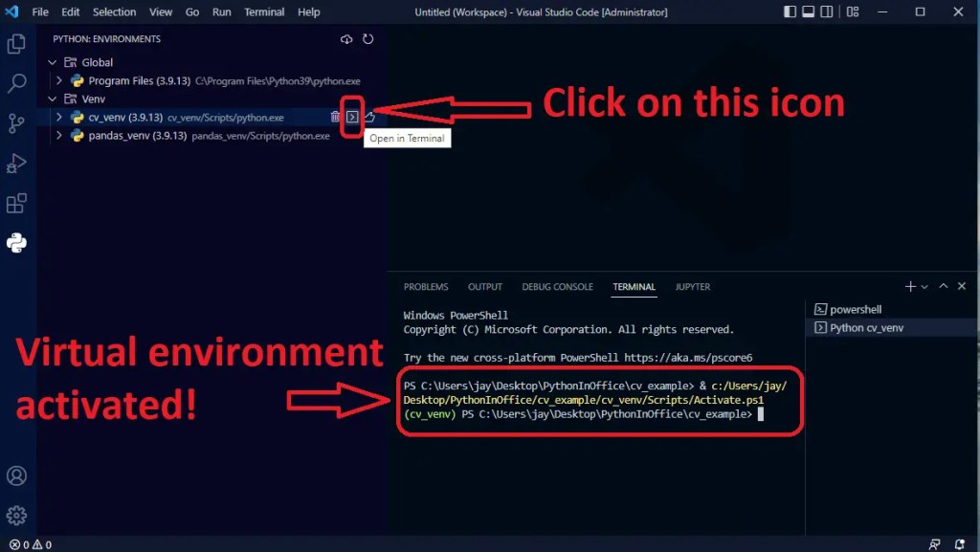980x552 pixels.
Task: Open the Search view in activity bar
Action: (17, 83)
